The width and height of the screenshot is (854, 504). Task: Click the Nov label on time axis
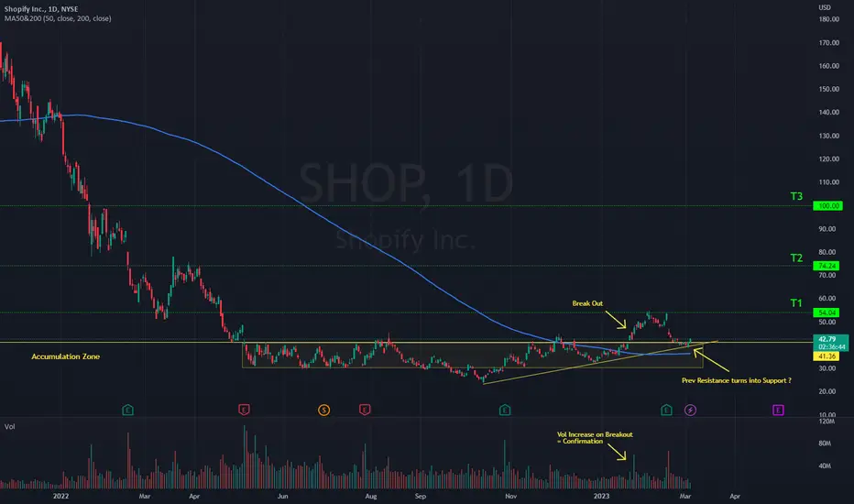coord(510,497)
